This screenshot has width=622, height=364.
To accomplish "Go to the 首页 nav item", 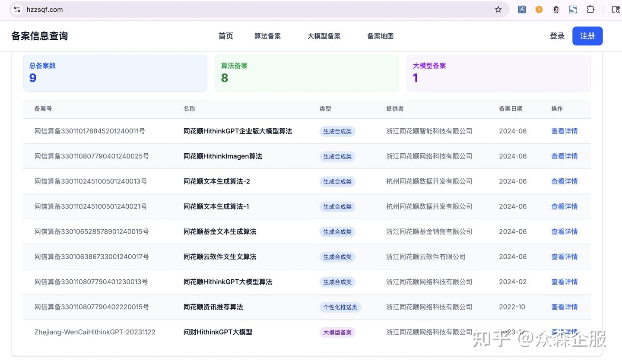I will click(225, 36).
